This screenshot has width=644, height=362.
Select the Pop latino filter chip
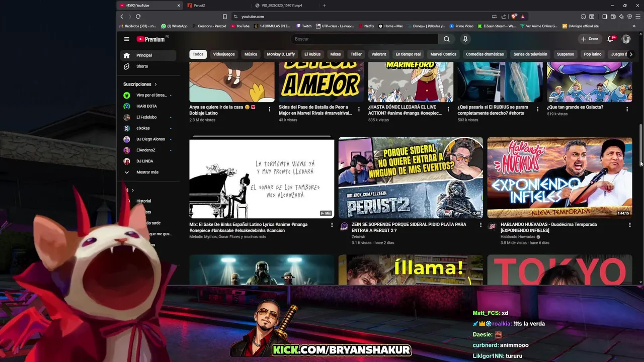coord(593,54)
